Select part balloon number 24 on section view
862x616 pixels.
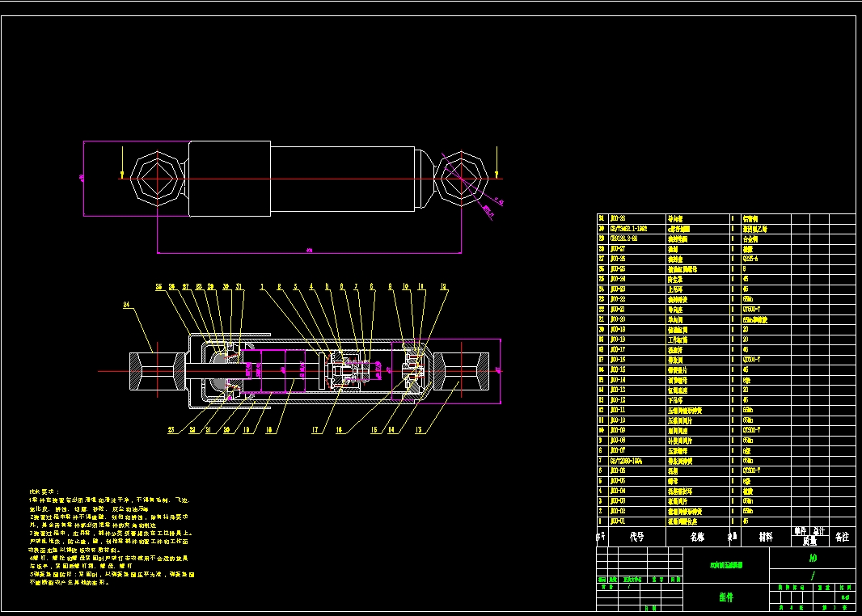pyautogui.click(x=126, y=305)
